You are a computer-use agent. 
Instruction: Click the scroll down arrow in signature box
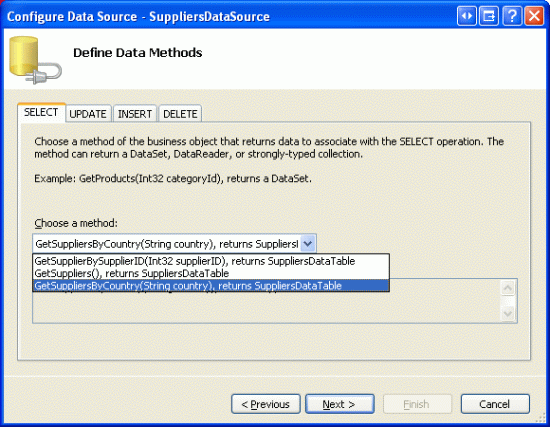click(x=508, y=313)
